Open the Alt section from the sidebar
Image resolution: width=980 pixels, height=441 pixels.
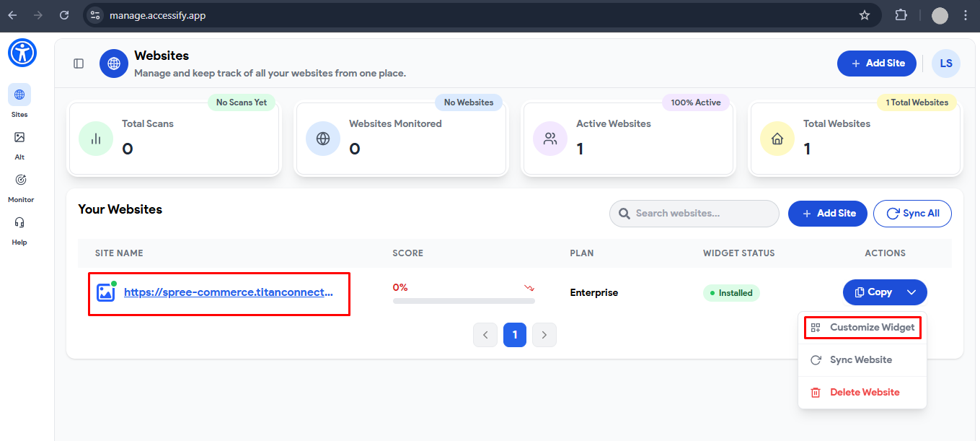19,137
